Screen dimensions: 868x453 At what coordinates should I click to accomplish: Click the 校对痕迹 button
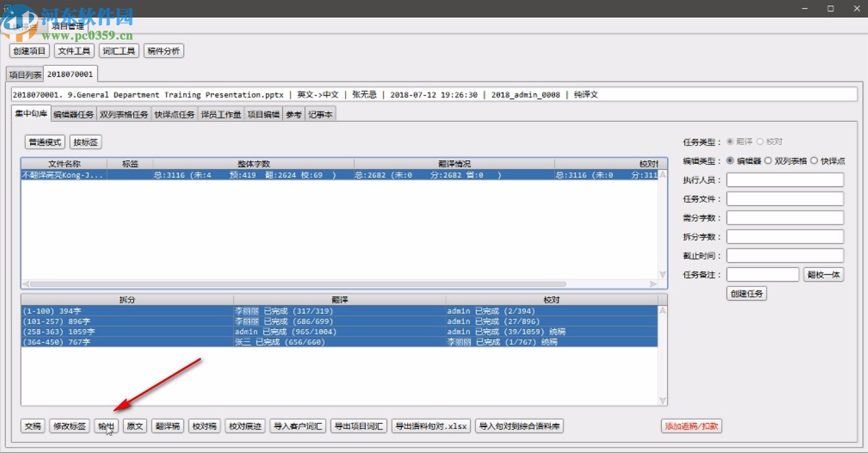tap(245, 426)
